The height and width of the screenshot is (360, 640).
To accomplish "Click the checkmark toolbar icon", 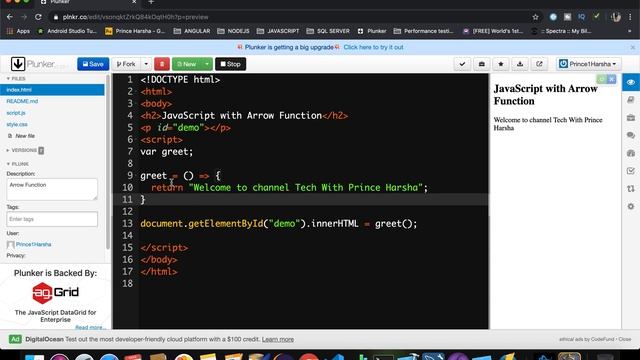I will (462, 64).
